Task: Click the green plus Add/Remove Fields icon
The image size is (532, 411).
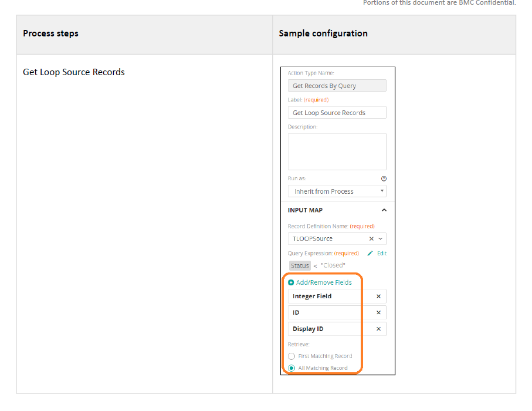Action: point(291,282)
